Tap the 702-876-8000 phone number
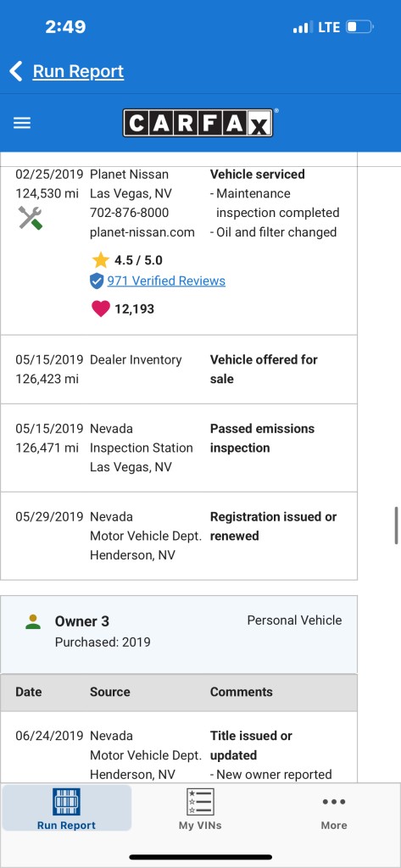The width and height of the screenshot is (401, 868). point(130,213)
